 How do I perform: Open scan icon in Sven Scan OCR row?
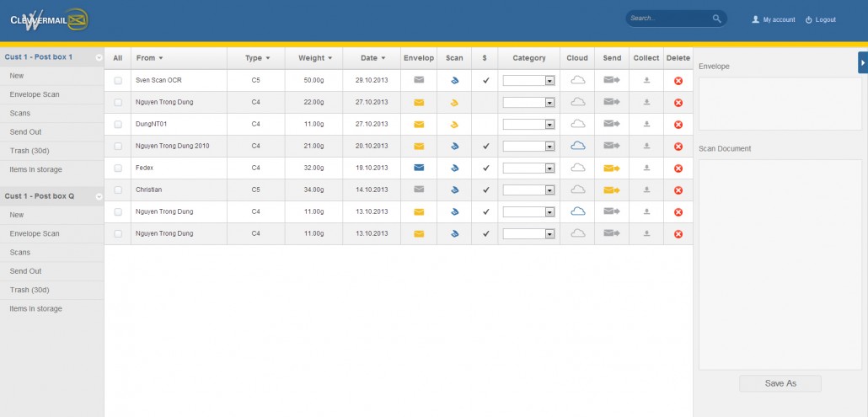454,80
